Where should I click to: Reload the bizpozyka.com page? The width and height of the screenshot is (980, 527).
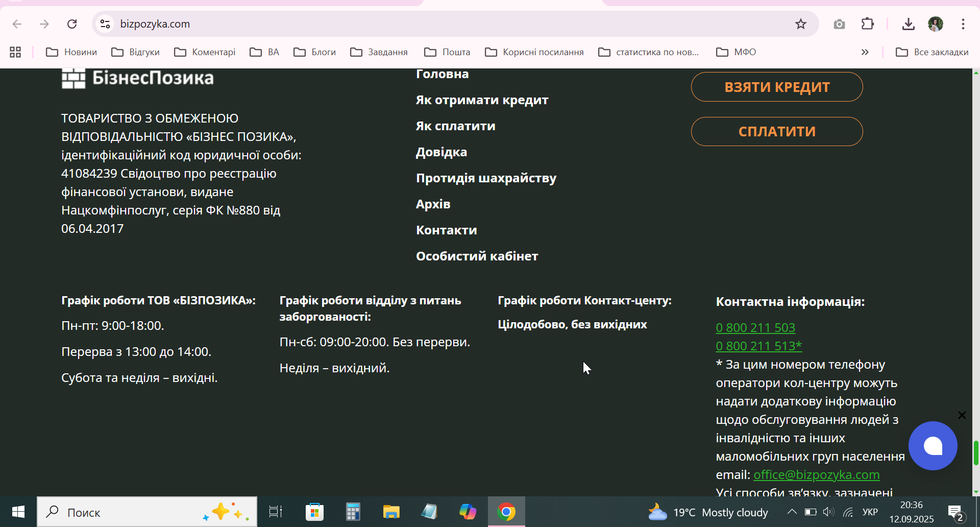click(72, 24)
